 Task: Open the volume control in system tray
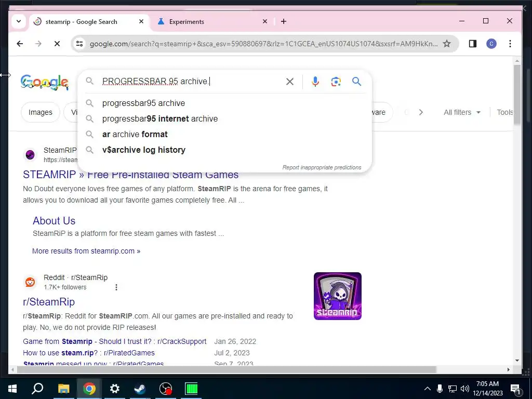tap(465, 389)
